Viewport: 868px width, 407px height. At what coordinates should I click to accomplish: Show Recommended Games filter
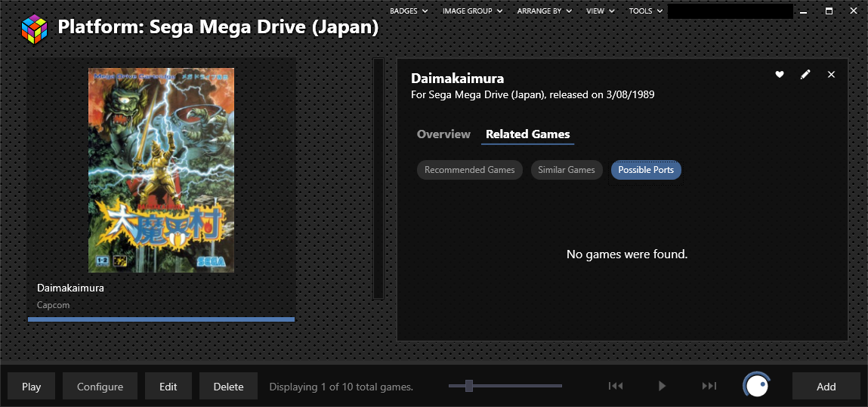click(x=469, y=170)
